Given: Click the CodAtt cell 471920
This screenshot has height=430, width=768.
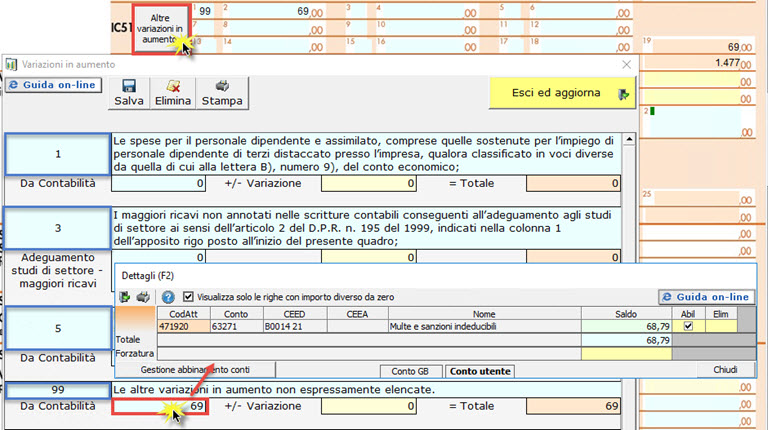Looking at the screenshot, I should 184,327.
